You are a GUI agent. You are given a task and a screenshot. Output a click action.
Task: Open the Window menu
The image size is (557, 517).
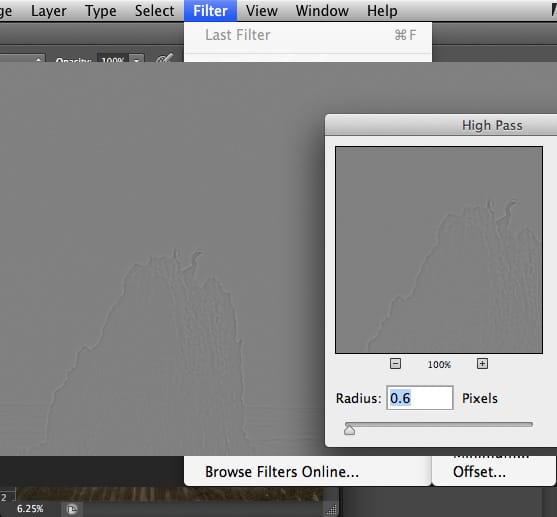point(322,11)
